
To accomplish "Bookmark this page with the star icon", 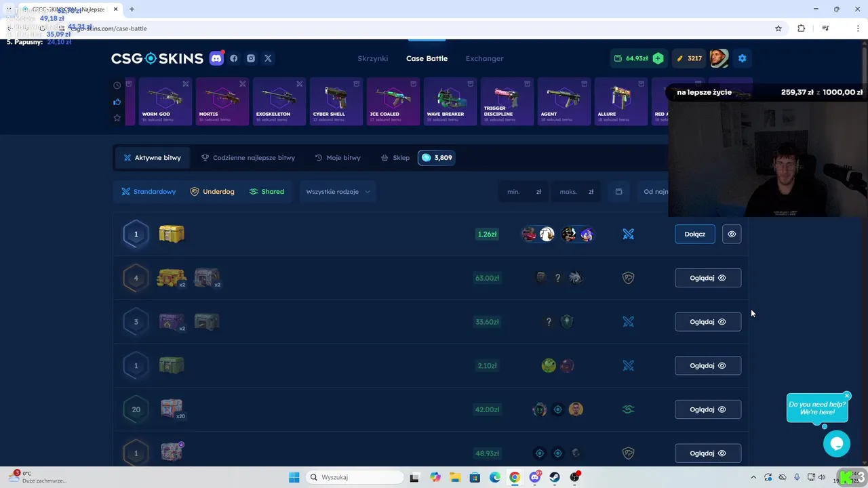I will (x=778, y=28).
